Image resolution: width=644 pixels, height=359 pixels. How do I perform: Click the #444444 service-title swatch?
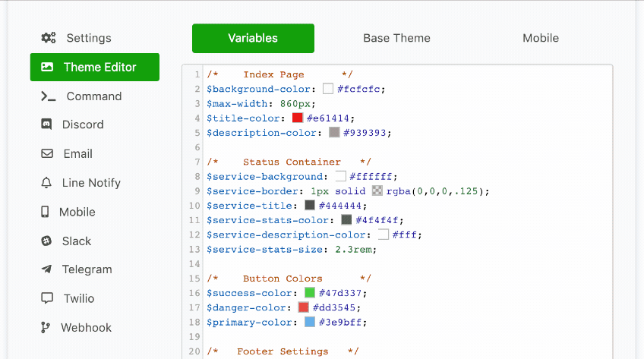pyautogui.click(x=310, y=205)
